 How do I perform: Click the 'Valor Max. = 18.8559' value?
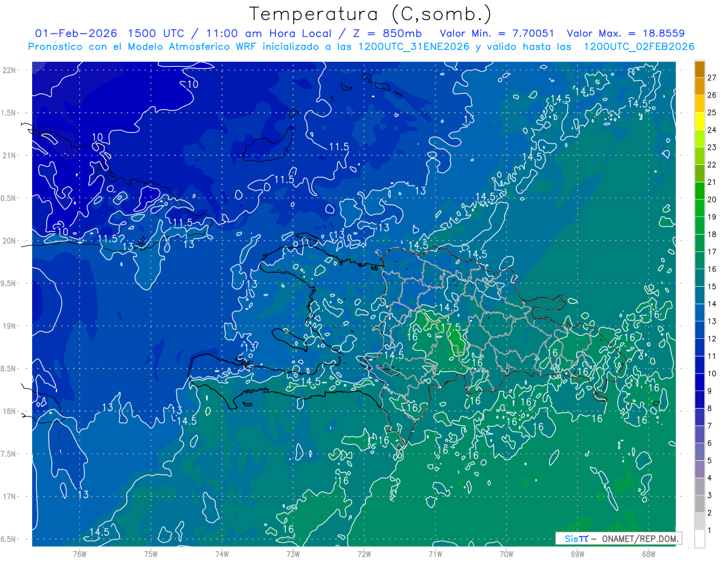pyautogui.click(x=625, y=33)
